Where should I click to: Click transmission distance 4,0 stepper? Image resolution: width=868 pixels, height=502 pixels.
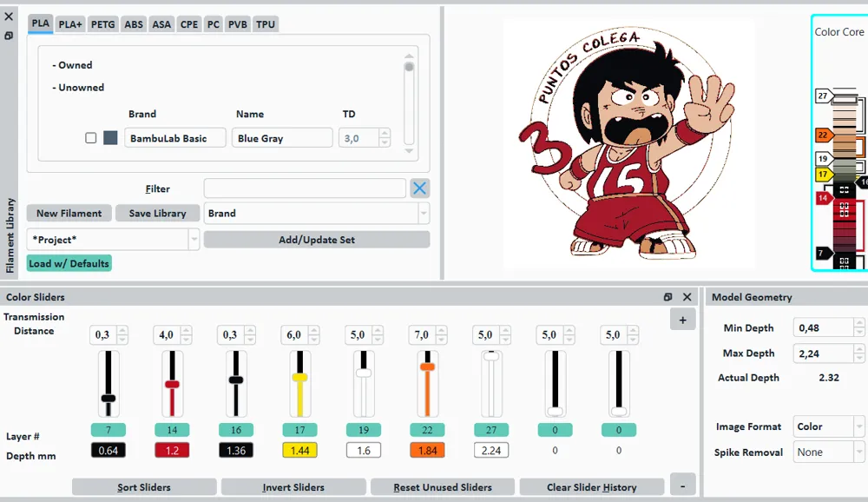tap(186, 334)
